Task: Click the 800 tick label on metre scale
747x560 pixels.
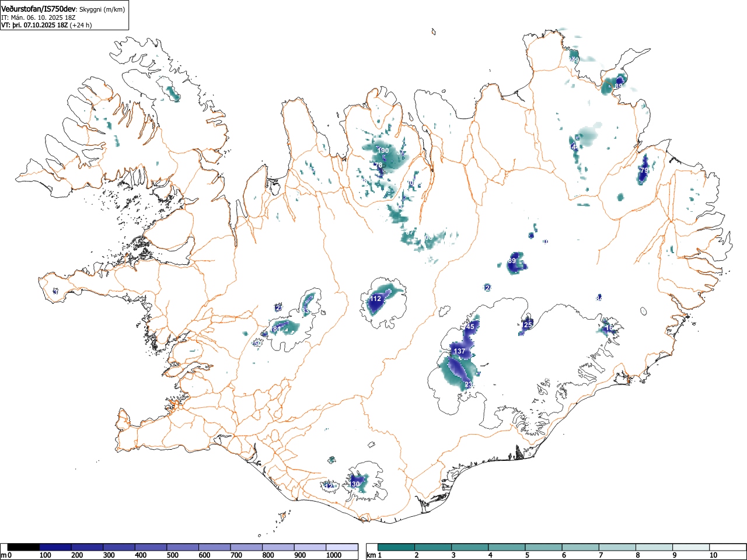Action: [x=268, y=555]
